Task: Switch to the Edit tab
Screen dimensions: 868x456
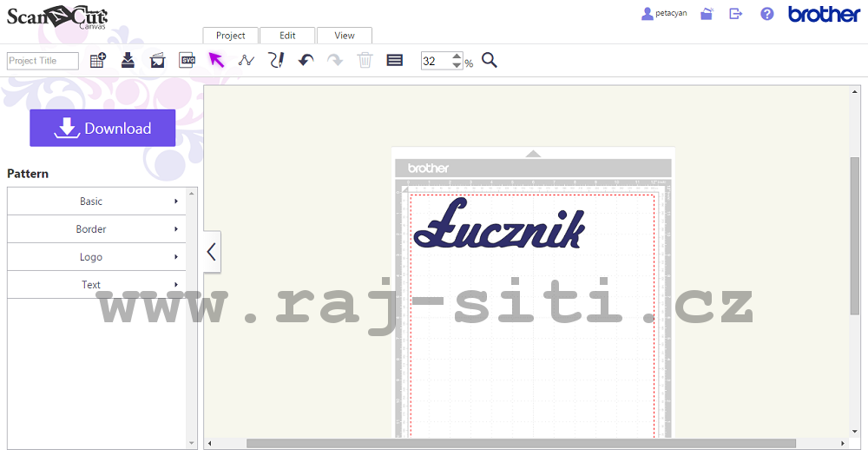Action: (287, 36)
